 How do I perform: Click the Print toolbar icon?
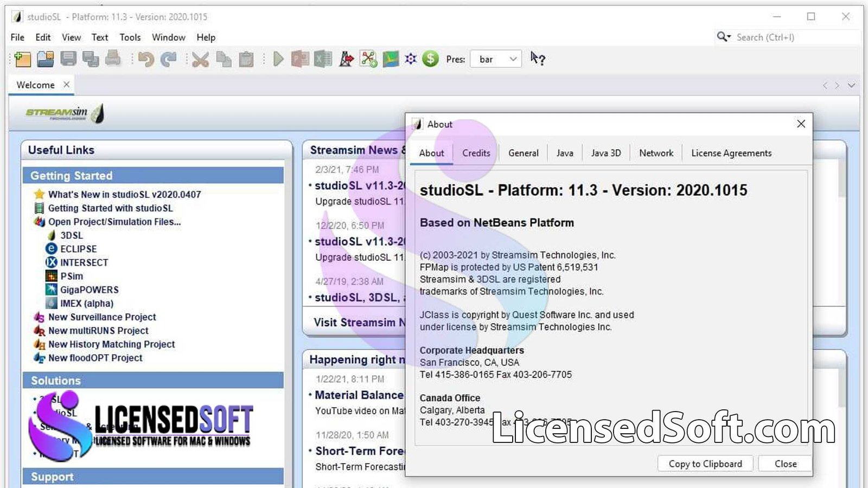point(113,57)
